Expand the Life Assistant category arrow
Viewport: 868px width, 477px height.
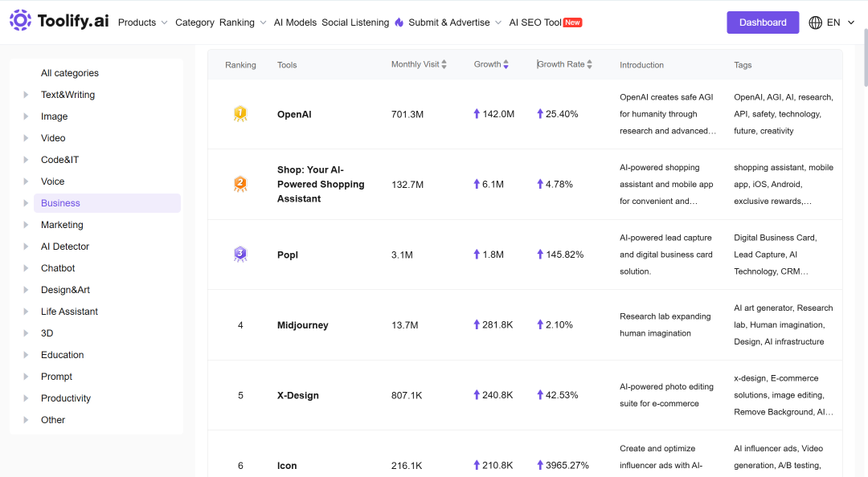pyautogui.click(x=26, y=312)
